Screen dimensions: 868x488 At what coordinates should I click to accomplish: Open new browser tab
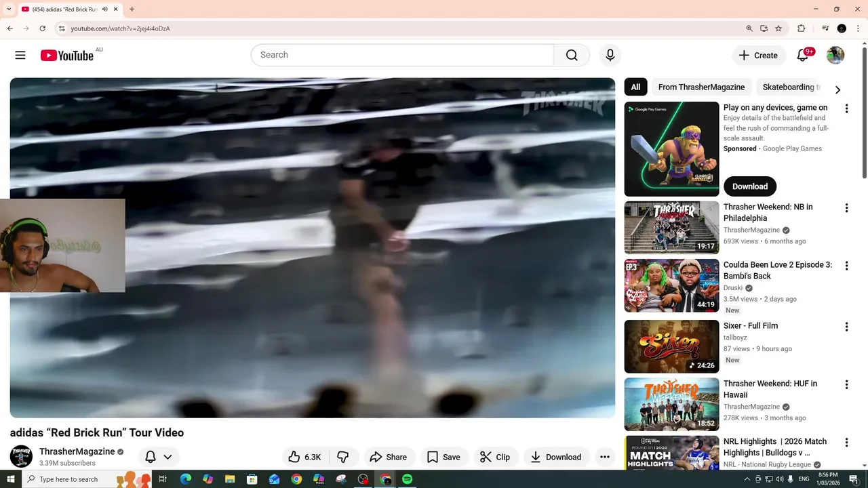coord(132,9)
